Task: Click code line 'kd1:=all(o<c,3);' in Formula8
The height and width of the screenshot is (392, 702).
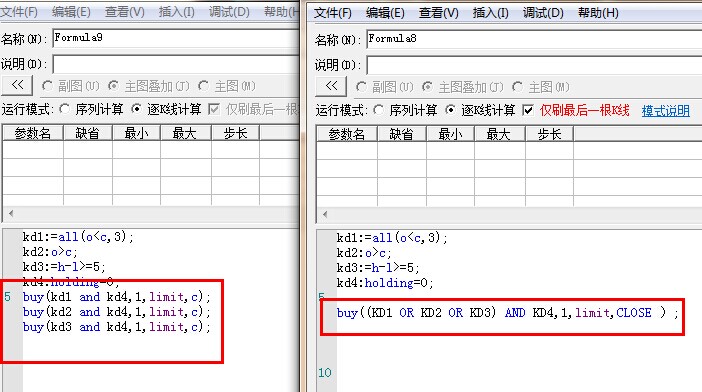Action: (x=392, y=238)
